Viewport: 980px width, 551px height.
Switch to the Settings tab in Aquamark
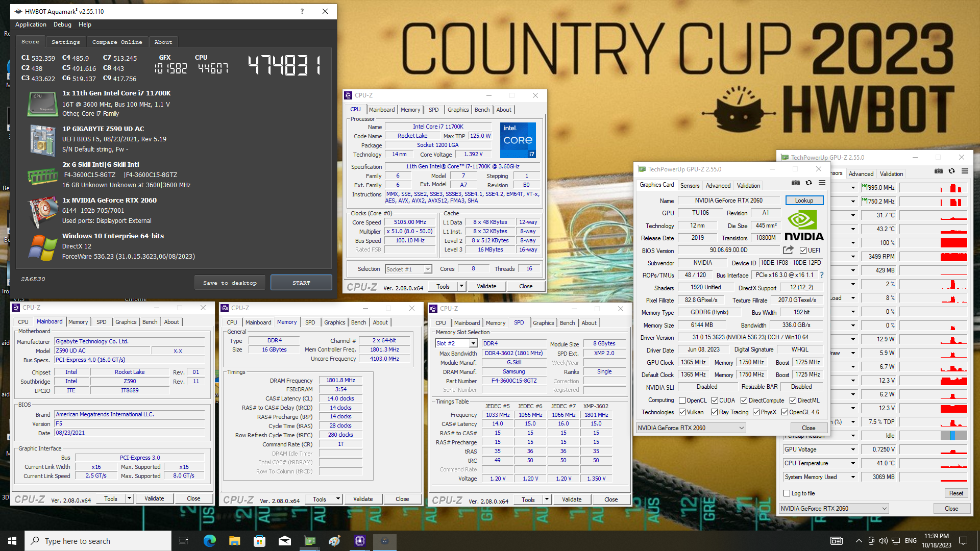[x=66, y=42]
